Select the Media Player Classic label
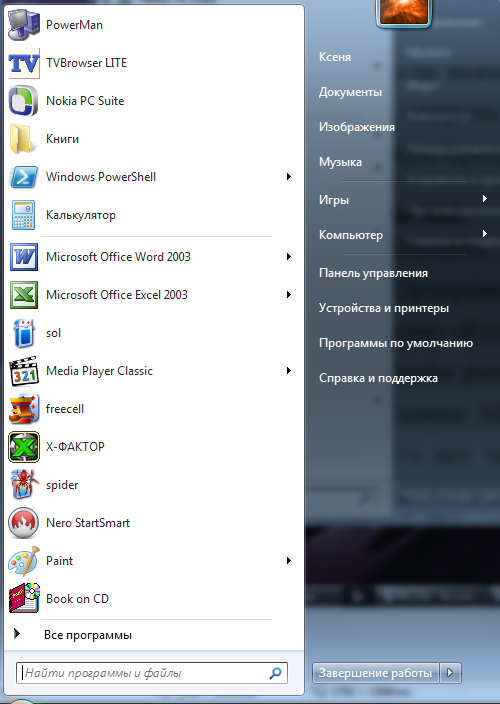 (99, 371)
